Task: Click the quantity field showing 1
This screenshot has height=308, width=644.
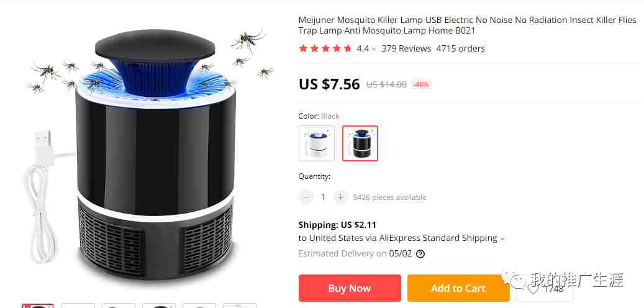Action: click(323, 197)
